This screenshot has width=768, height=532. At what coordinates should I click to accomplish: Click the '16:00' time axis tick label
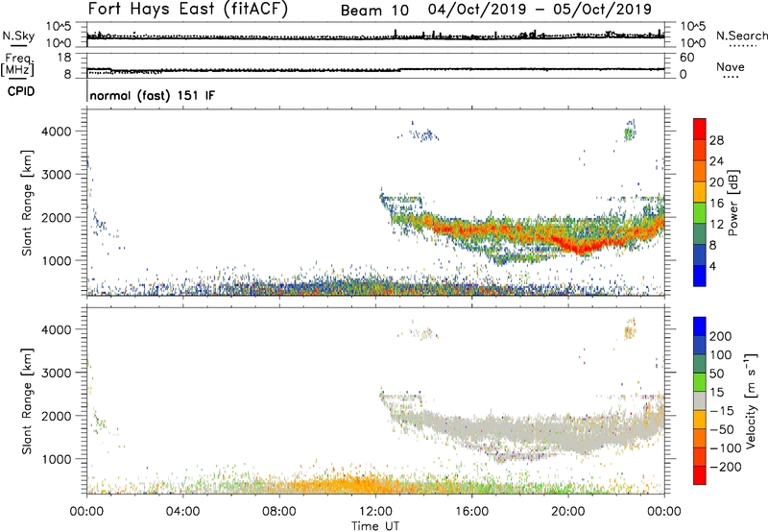click(x=471, y=512)
